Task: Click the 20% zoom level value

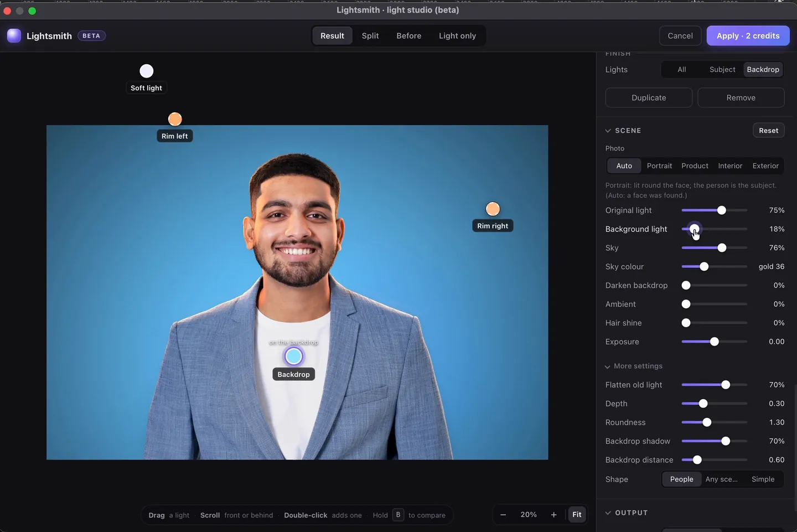Action: pyautogui.click(x=529, y=515)
